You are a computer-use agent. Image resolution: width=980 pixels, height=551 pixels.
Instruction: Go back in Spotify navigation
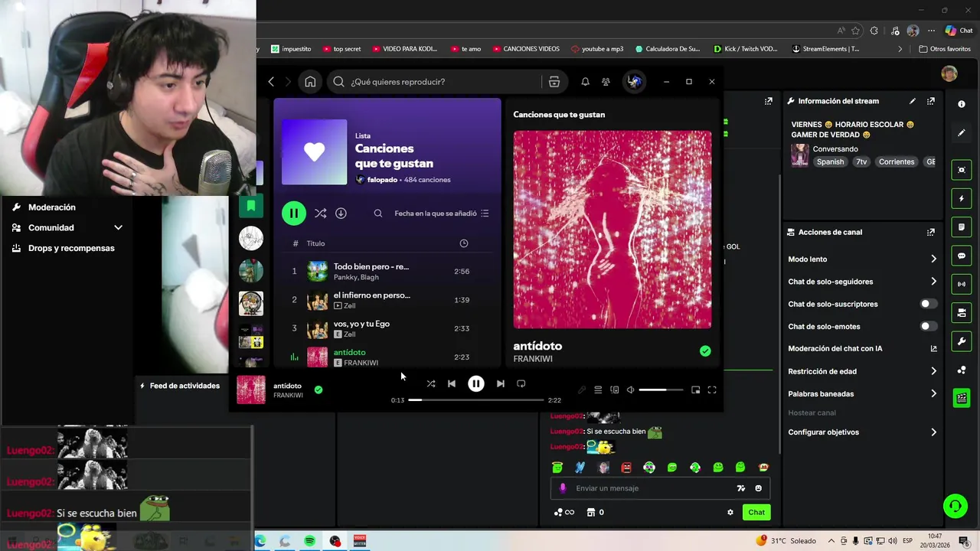[271, 82]
